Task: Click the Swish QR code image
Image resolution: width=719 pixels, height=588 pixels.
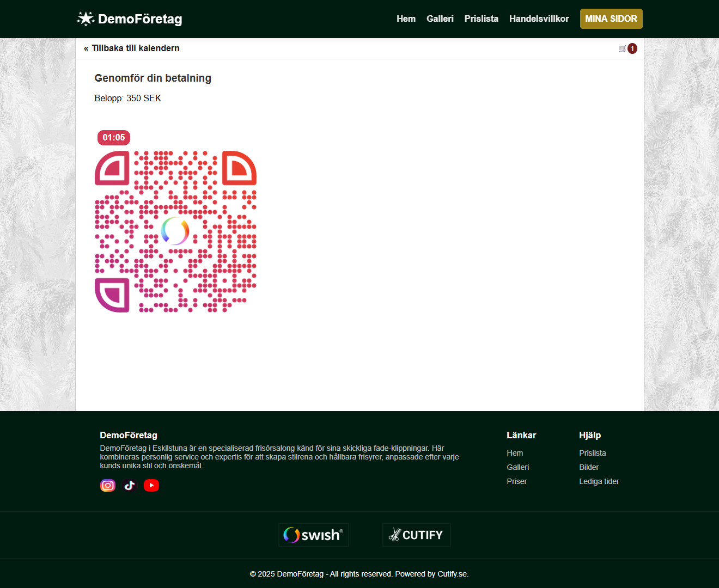Action: point(175,231)
